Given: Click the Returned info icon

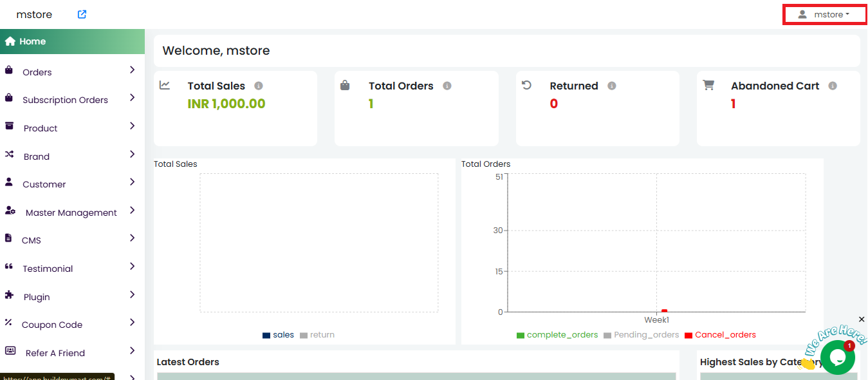Looking at the screenshot, I should (x=612, y=86).
